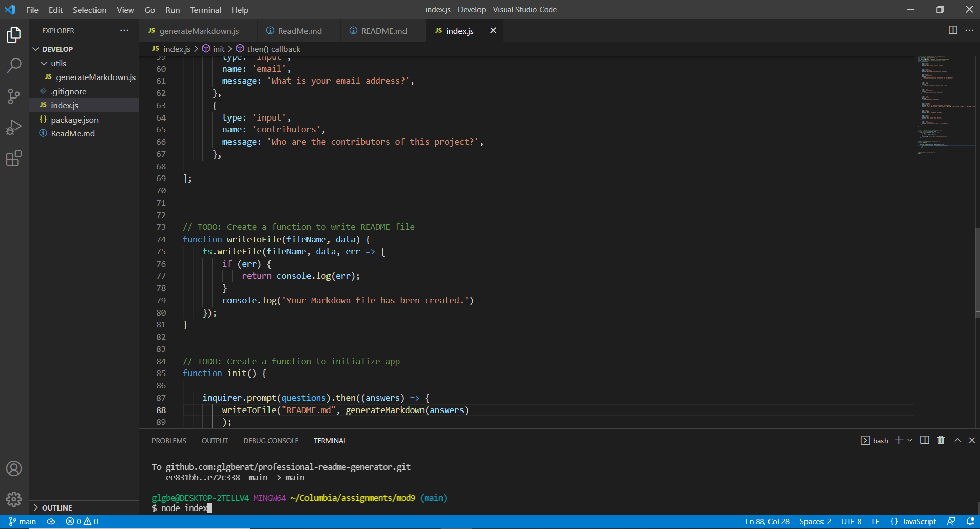
Task: Open the Search view in activity bar
Action: (14, 65)
